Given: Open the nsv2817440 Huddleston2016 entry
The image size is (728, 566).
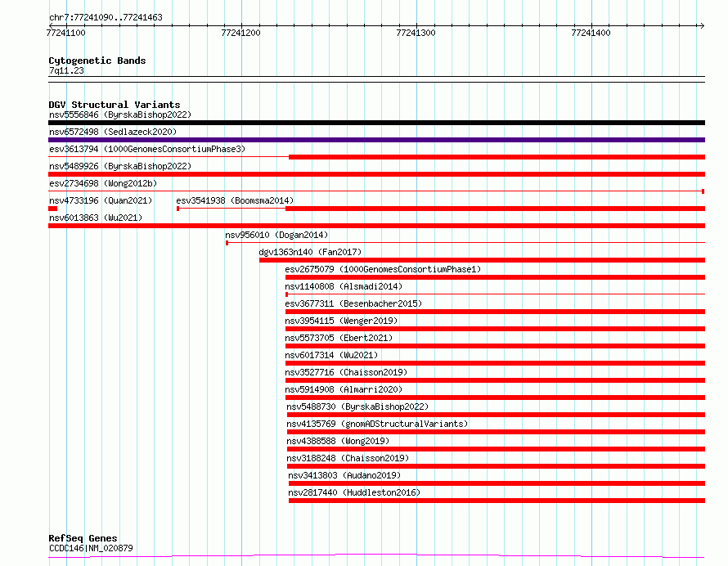Looking at the screenshot, I should coord(353,492).
